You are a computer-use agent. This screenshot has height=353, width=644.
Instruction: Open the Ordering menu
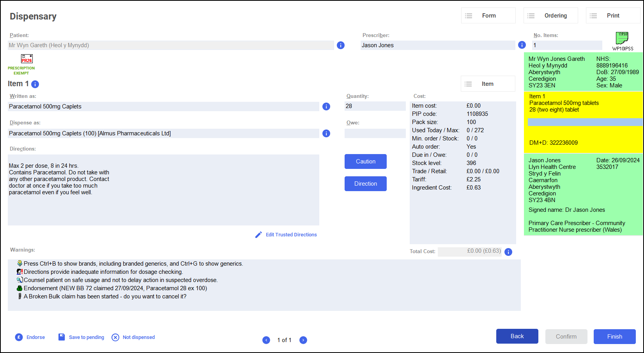pyautogui.click(x=550, y=16)
